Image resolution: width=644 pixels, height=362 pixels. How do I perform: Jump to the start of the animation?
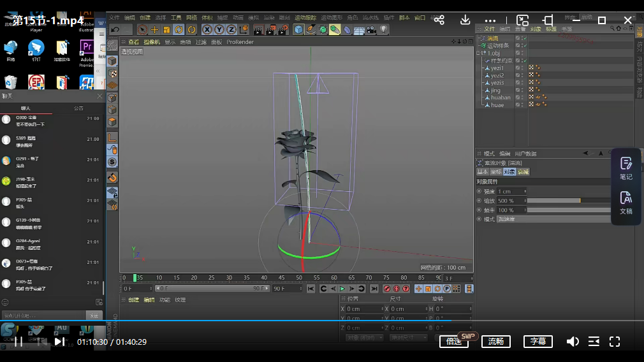(311, 289)
